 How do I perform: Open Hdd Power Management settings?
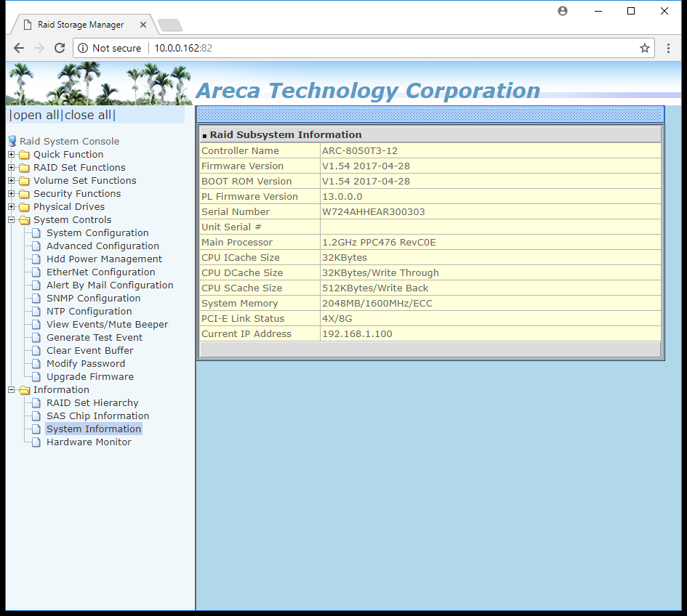pos(104,259)
